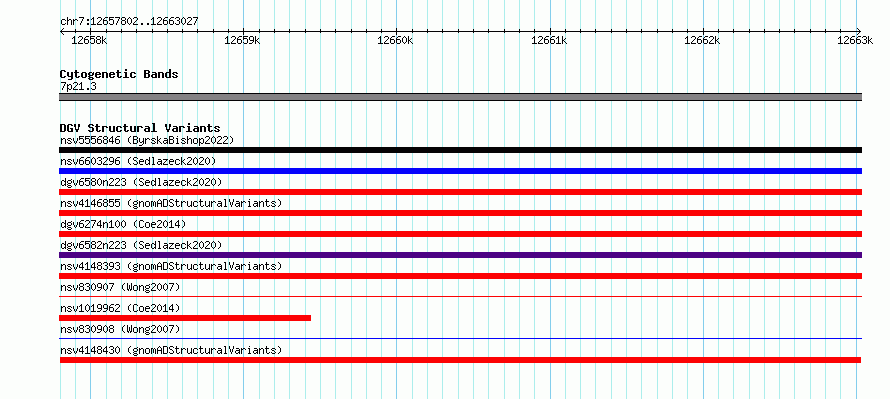The height and width of the screenshot is (399, 890).
Task: Select the red dgv6274n100 variant bar
Action: [460, 234]
